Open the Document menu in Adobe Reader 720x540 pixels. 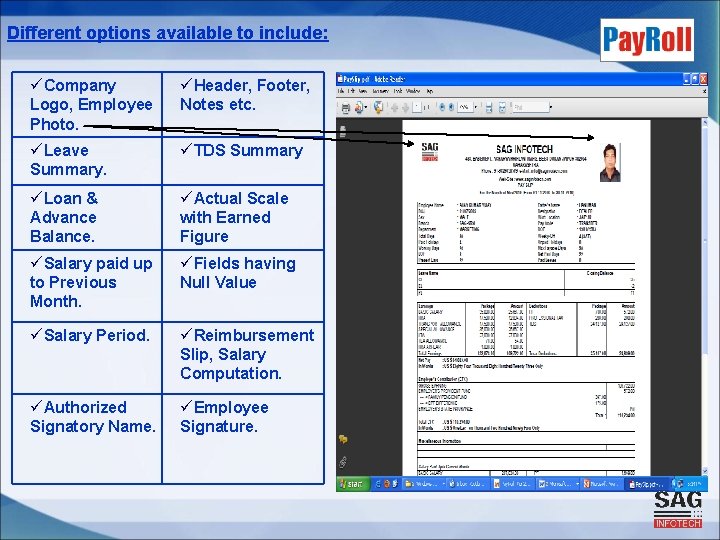380,91
